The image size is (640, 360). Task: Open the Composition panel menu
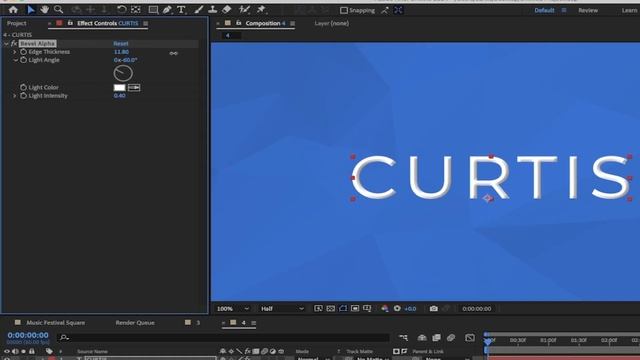pos(292,24)
